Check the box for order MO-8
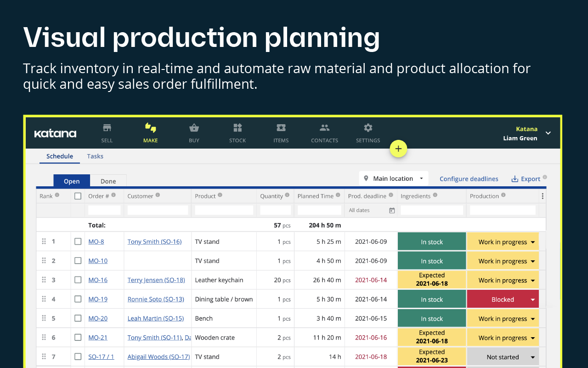This screenshot has width=588, height=368. click(78, 241)
